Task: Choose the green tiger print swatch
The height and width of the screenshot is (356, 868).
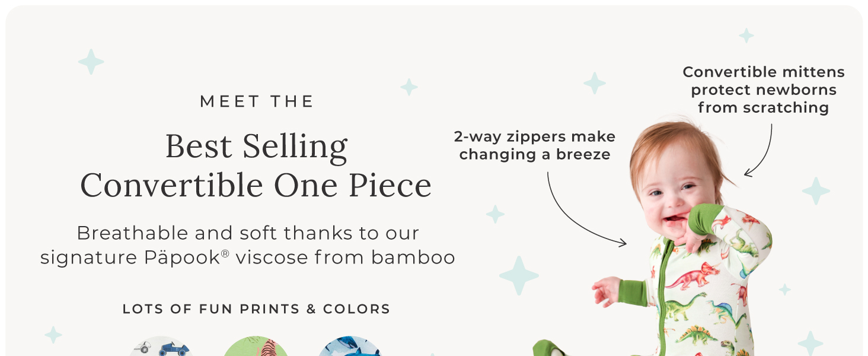Action: (x=256, y=347)
